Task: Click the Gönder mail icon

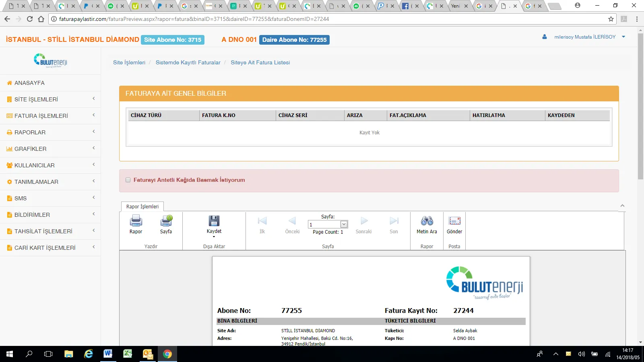Action: (454, 221)
